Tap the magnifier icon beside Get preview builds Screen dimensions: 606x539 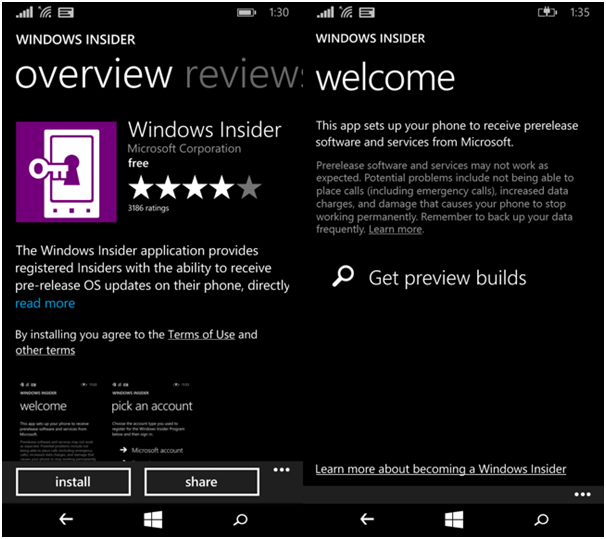tap(343, 277)
